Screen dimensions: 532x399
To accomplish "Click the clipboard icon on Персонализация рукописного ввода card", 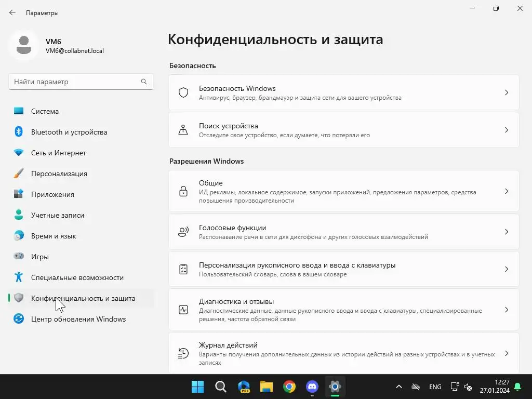I will click(183, 270).
